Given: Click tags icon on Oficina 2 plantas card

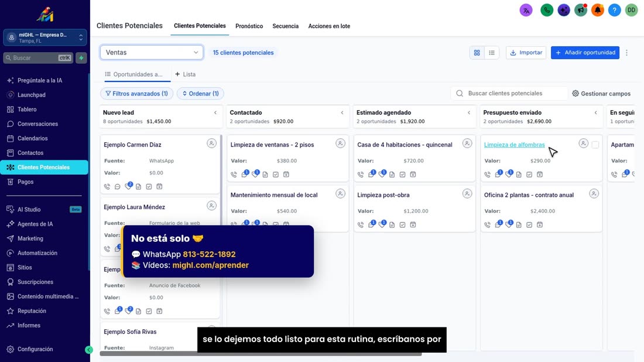Looking at the screenshot, I should 509,224.
